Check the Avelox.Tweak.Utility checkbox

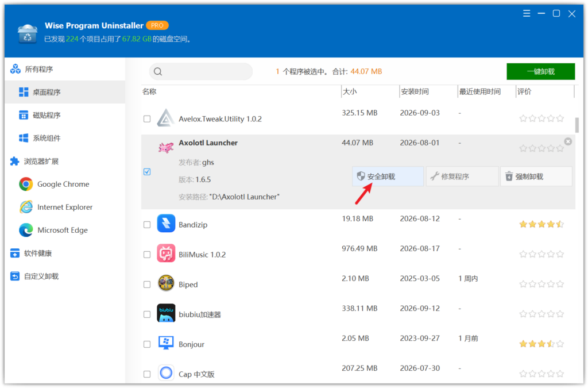click(147, 119)
